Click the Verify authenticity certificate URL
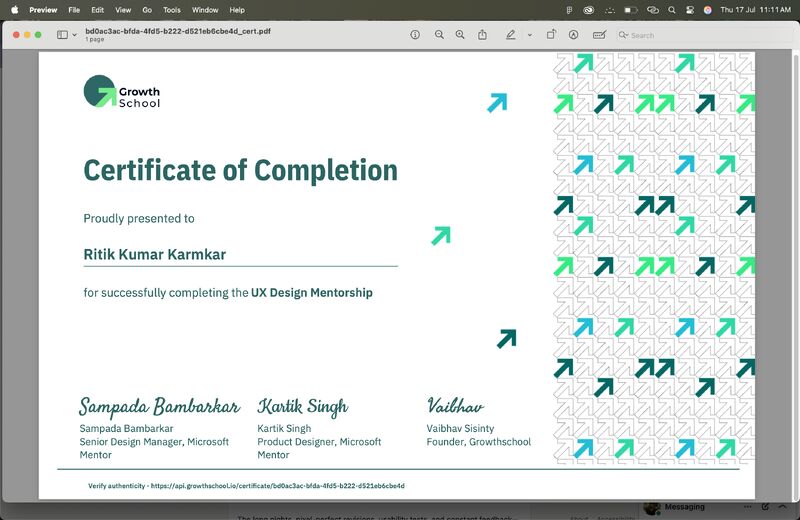The height and width of the screenshot is (520, 800). point(278,486)
